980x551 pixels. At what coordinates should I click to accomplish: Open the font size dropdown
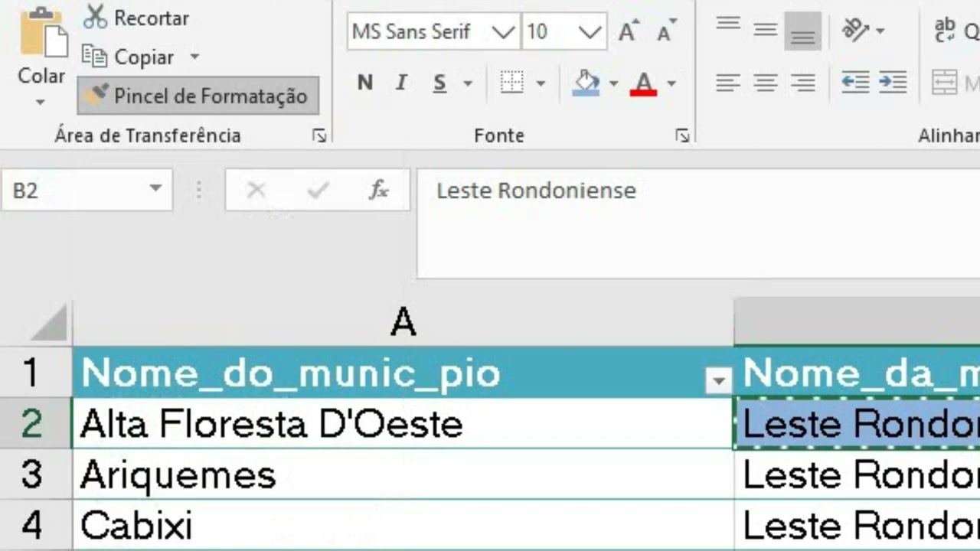pos(590,32)
